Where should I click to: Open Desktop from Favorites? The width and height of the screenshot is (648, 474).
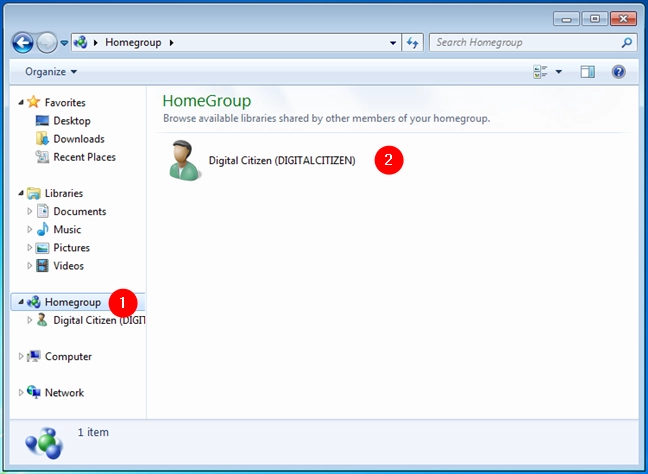72,121
